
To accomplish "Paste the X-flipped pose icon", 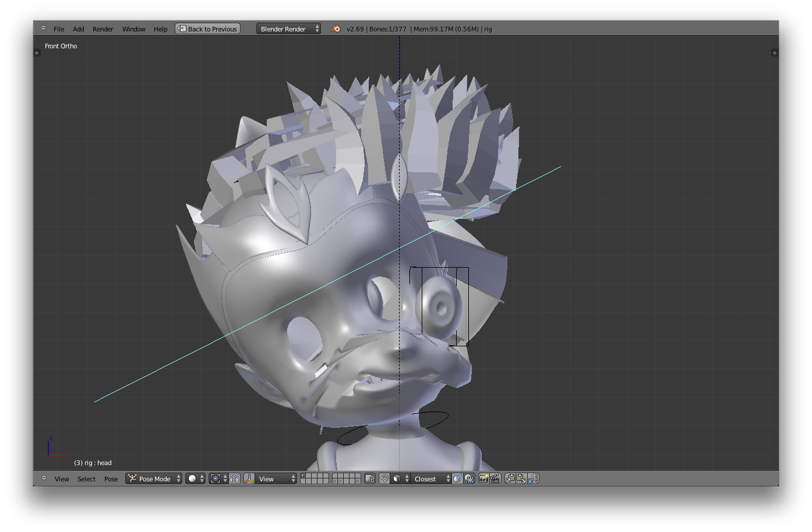I will click(534, 478).
